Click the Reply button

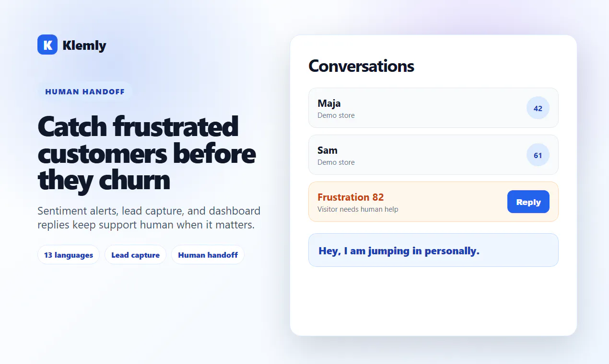pos(528,202)
